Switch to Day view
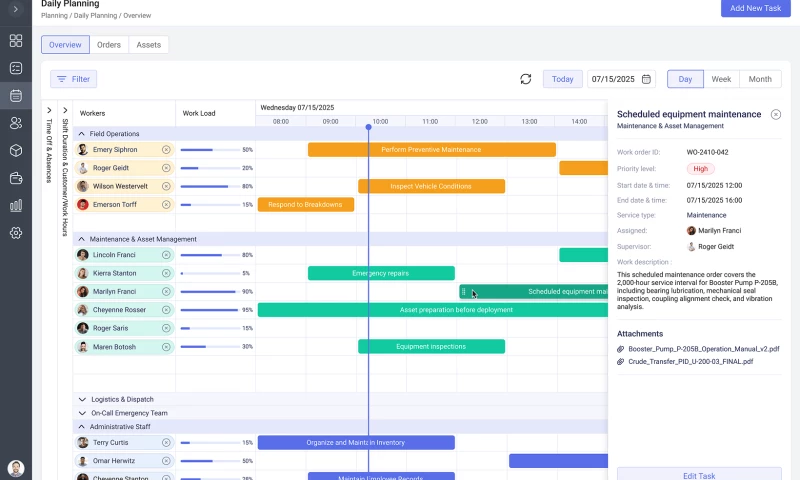 685,79
